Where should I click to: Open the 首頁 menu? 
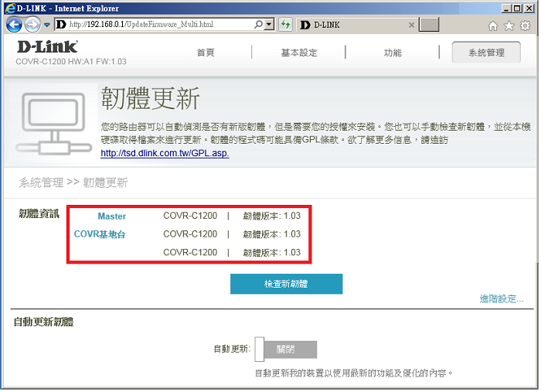206,53
